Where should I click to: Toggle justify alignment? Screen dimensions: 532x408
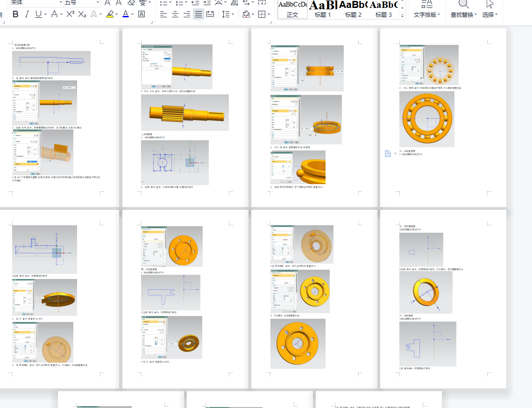coord(199,14)
